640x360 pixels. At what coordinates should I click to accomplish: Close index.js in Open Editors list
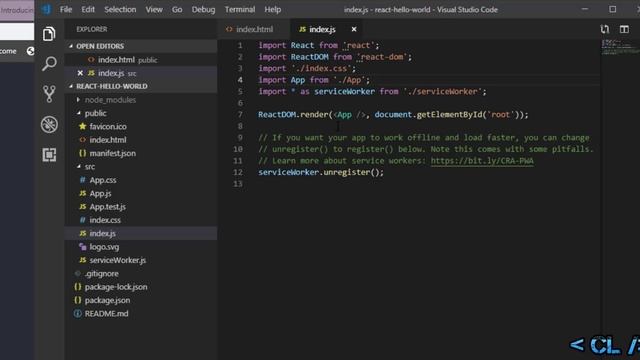point(80,73)
